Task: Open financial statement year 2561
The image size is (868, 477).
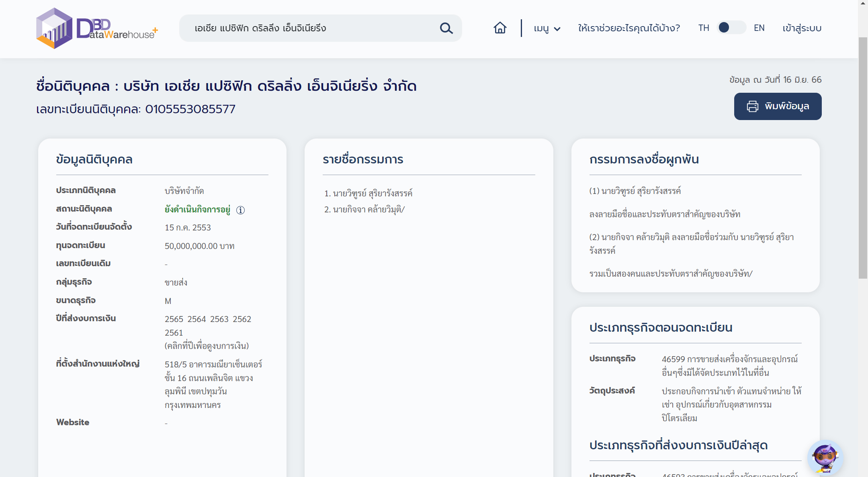Action: pyautogui.click(x=174, y=333)
